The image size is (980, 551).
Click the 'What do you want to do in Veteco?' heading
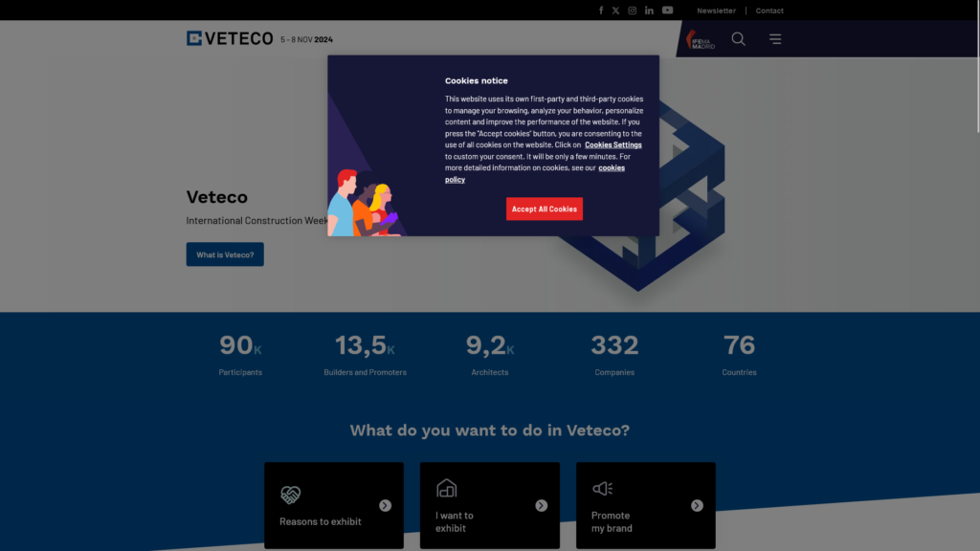pyautogui.click(x=489, y=430)
